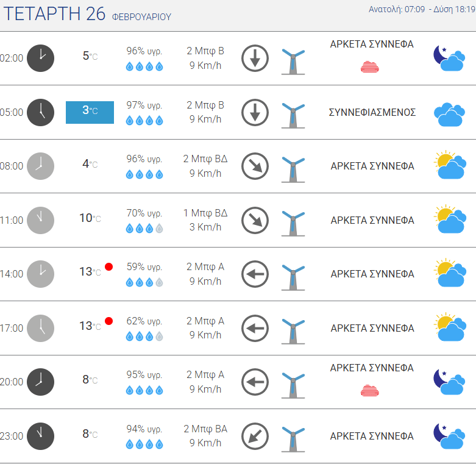Screen dimensions: 476x464
Task: Click the sunrise and sunset times text
Action: [x=422, y=9]
